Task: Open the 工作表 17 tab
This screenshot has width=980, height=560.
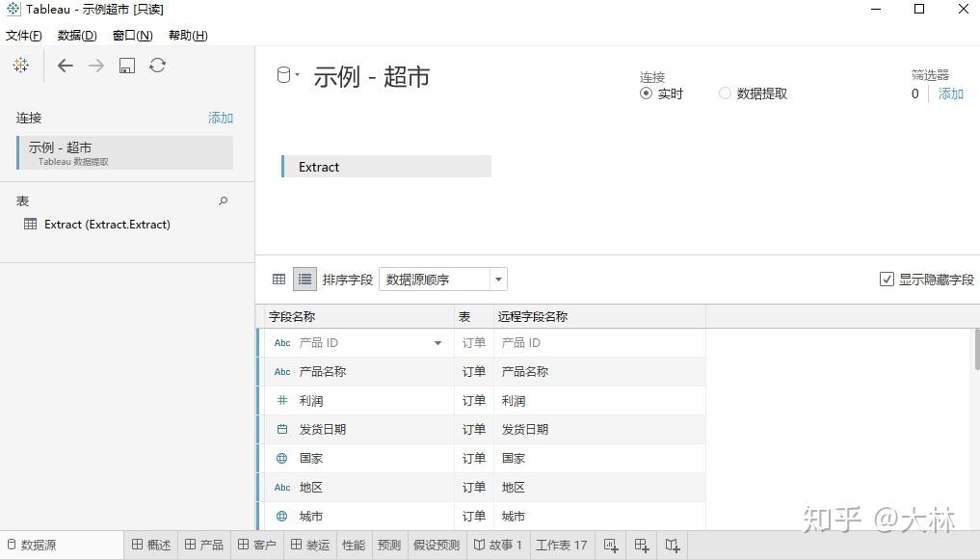Action: [561, 545]
